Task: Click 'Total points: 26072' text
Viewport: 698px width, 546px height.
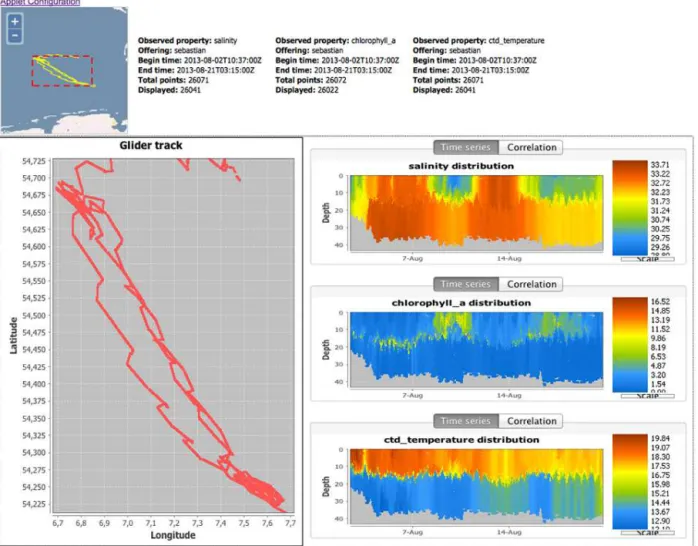Action: point(311,80)
